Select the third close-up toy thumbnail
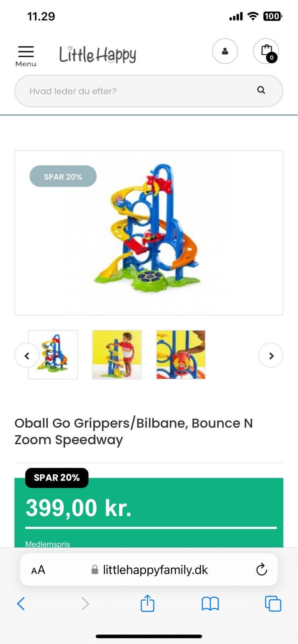 tap(181, 355)
